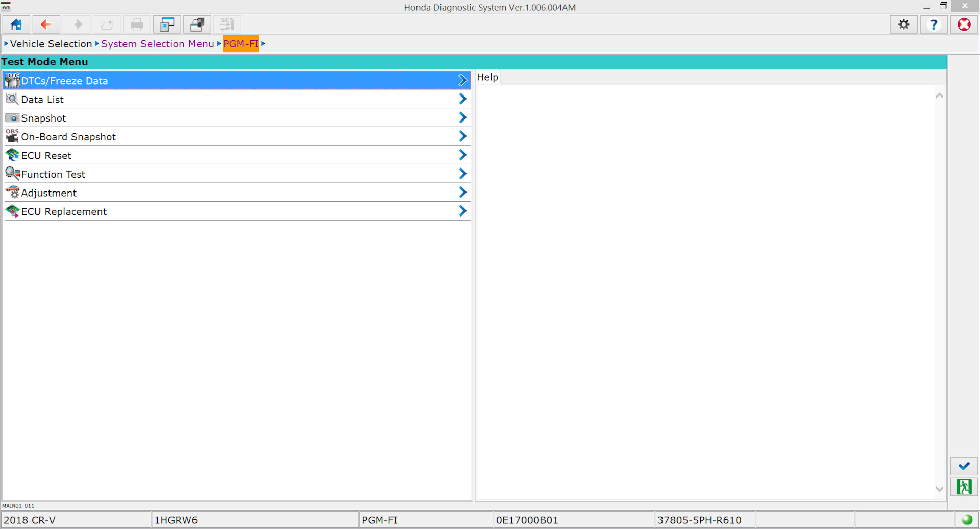Select Function Test menu item

237,174
